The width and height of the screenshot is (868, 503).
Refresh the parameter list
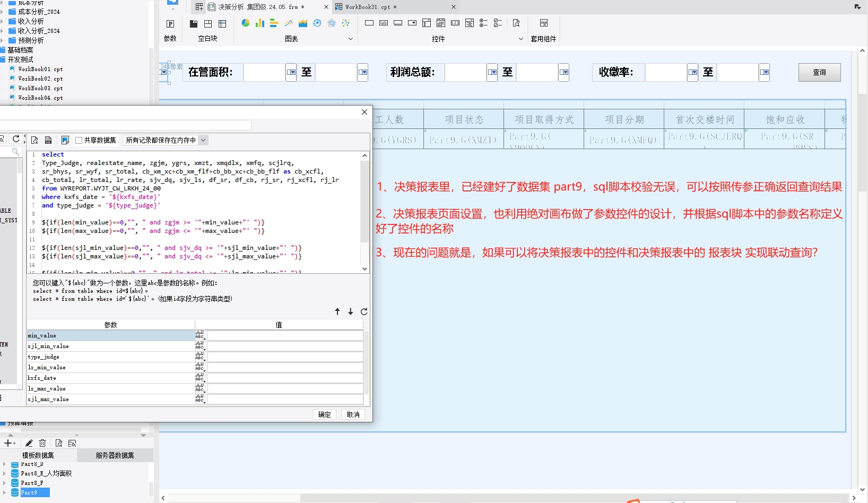click(x=364, y=311)
